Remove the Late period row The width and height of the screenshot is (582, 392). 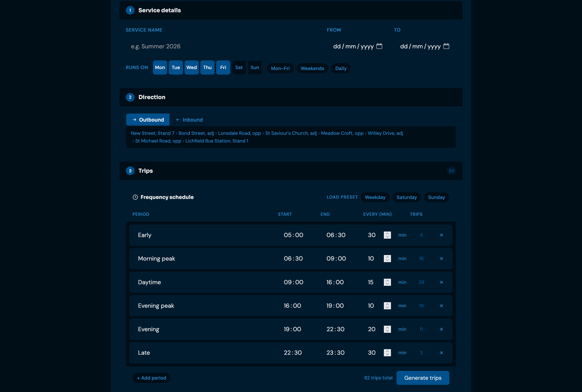pyautogui.click(x=441, y=353)
